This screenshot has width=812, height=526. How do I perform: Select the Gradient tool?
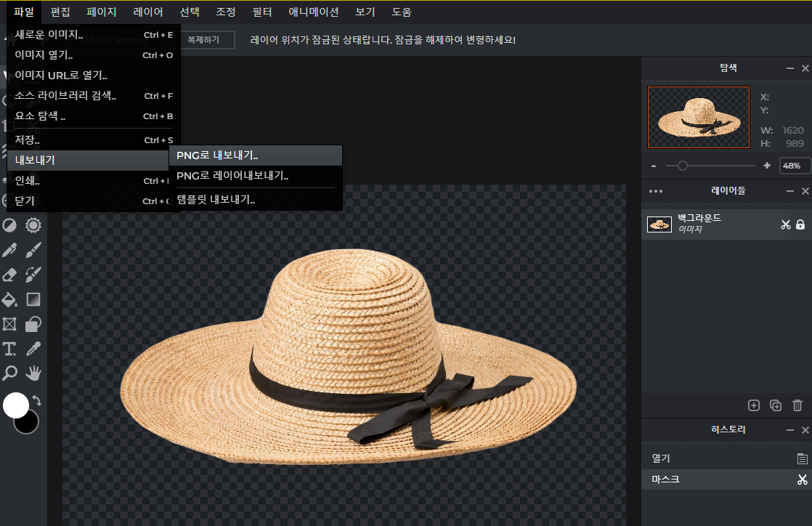[x=33, y=299]
